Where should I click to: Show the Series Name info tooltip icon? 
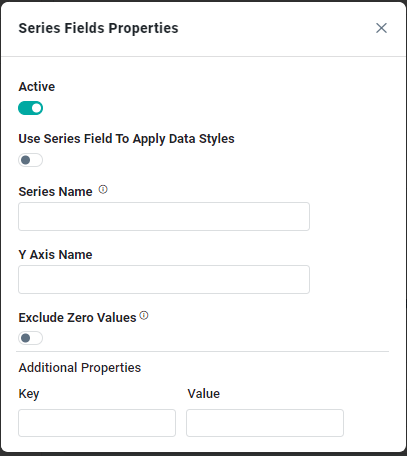pyautogui.click(x=103, y=190)
